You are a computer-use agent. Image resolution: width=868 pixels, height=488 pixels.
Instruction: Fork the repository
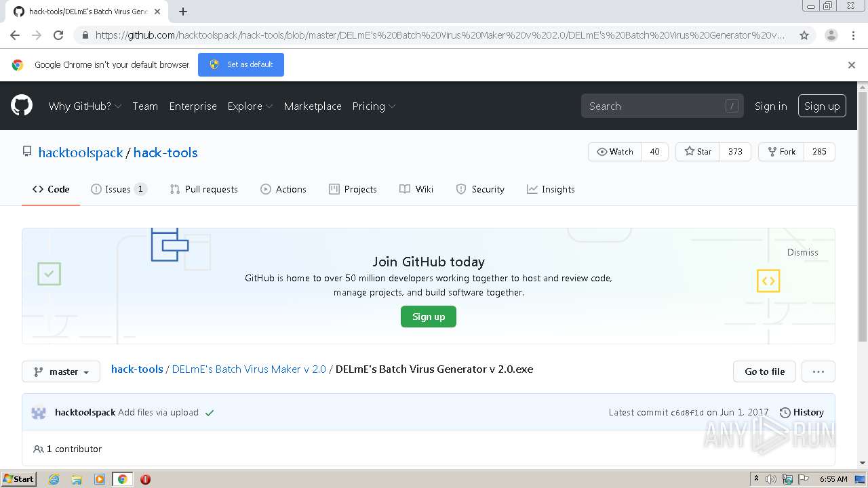(x=781, y=152)
